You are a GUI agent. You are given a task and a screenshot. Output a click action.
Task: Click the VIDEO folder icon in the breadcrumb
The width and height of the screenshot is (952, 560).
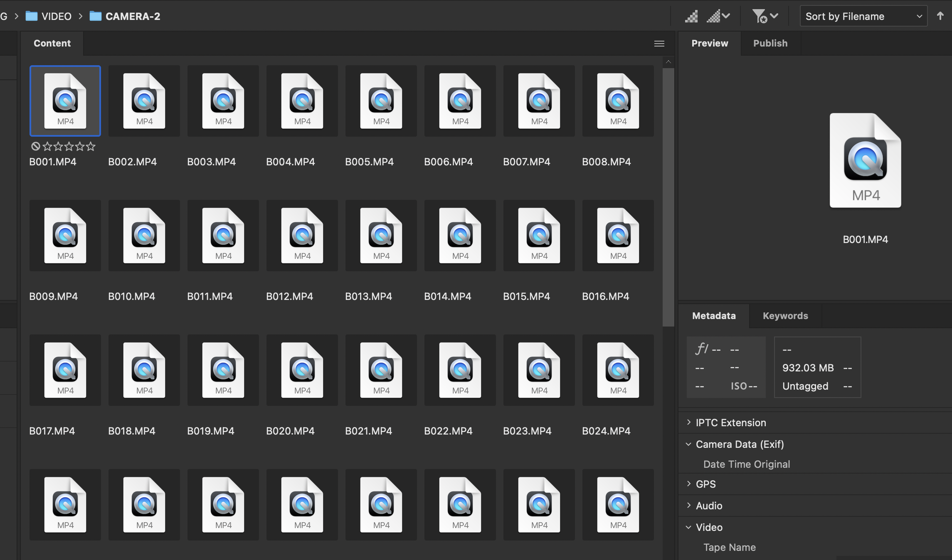click(x=32, y=16)
